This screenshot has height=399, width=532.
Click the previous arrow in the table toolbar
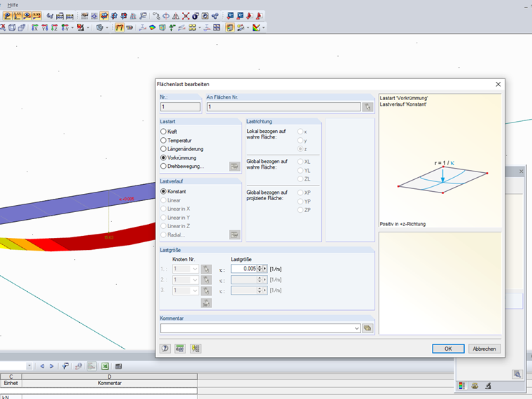[43, 366]
